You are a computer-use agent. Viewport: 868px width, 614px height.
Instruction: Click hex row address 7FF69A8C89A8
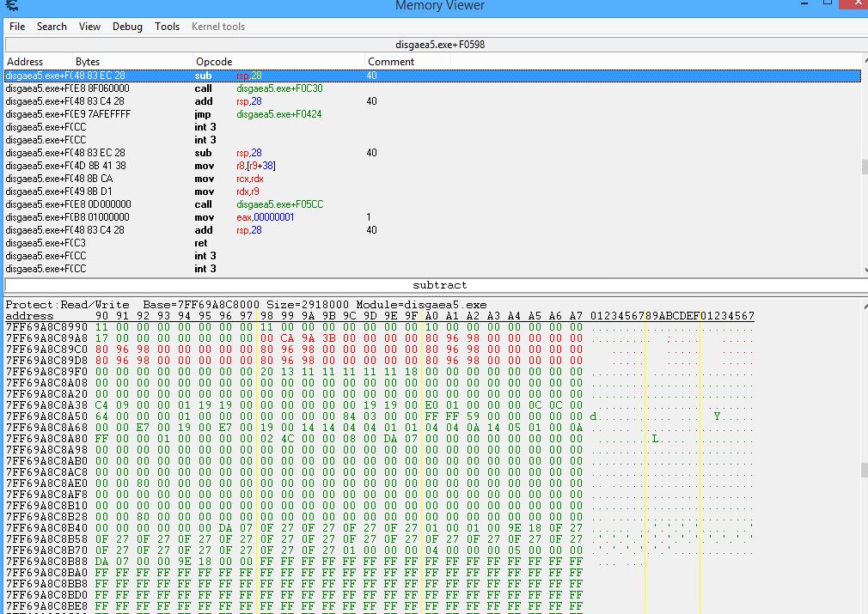46,338
